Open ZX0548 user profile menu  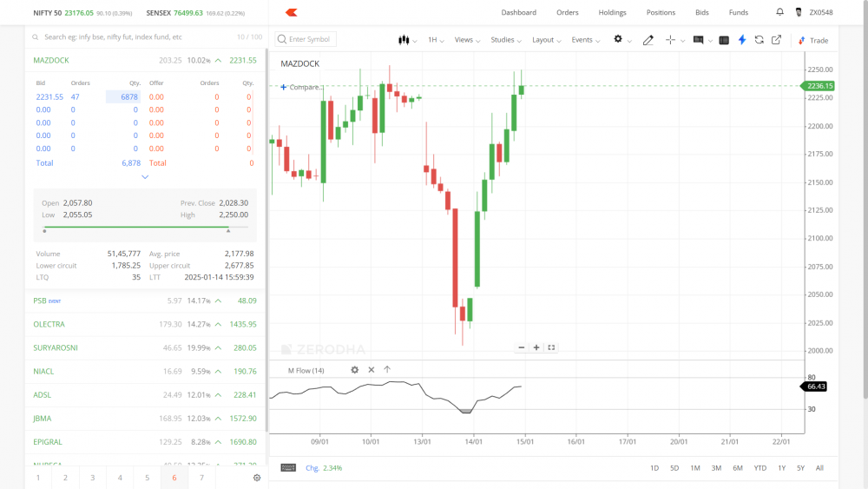(814, 12)
